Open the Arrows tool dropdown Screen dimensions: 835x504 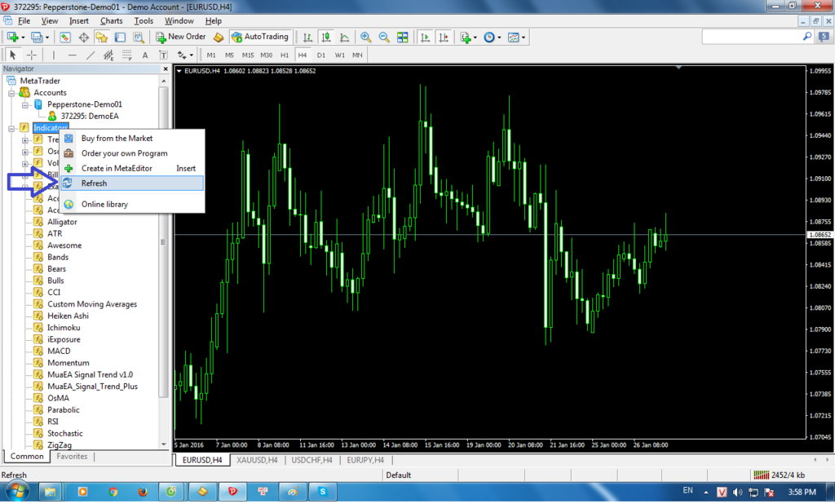[x=191, y=55]
